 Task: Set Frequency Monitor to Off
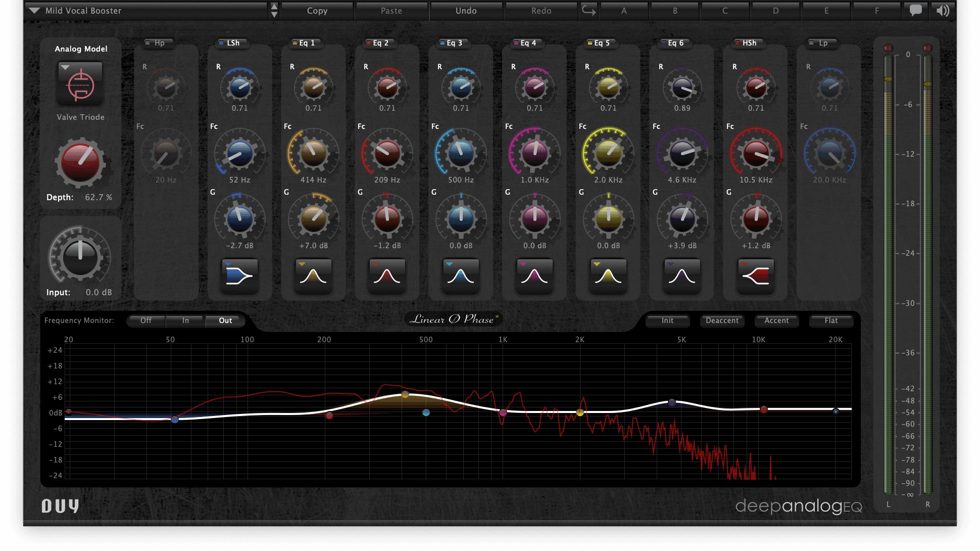(145, 320)
